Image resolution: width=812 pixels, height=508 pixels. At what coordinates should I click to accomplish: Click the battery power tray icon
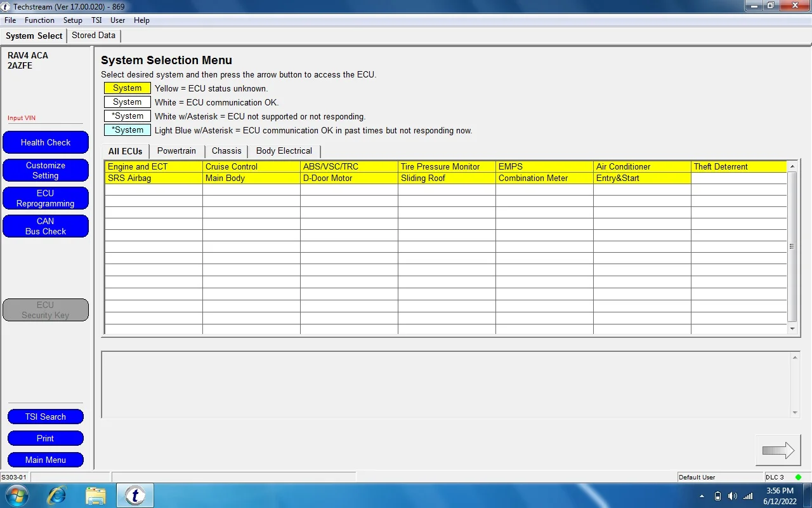717,496
